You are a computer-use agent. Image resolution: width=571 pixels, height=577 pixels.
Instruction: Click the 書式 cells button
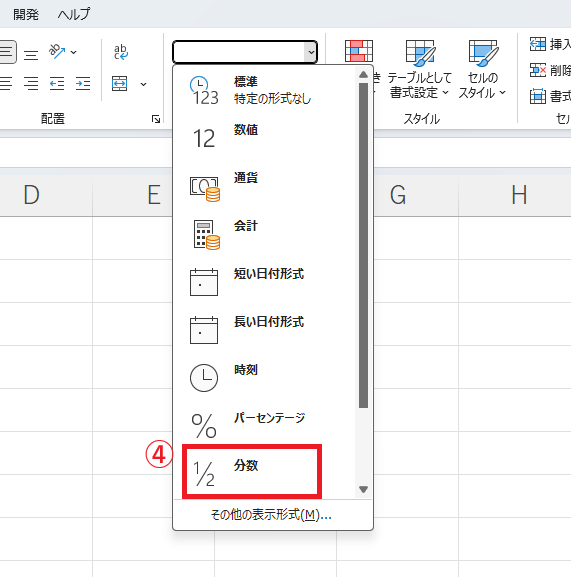pos(551,96)
